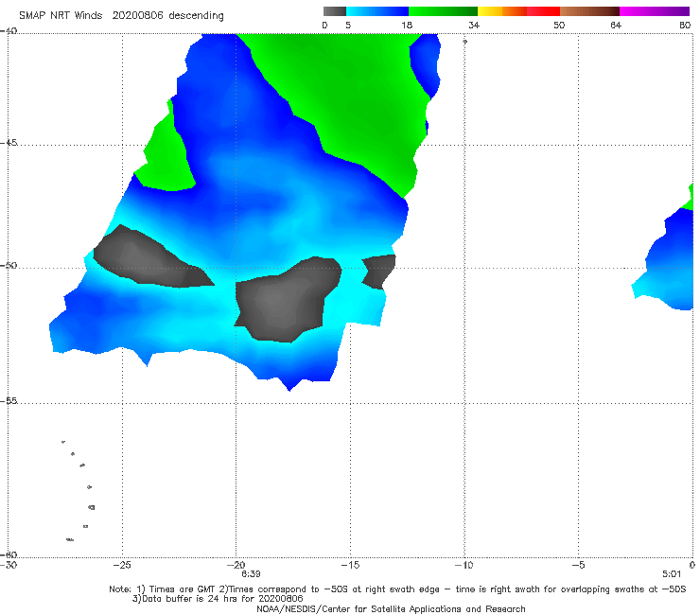Click the small eastern gray low-wind patch

378,272
